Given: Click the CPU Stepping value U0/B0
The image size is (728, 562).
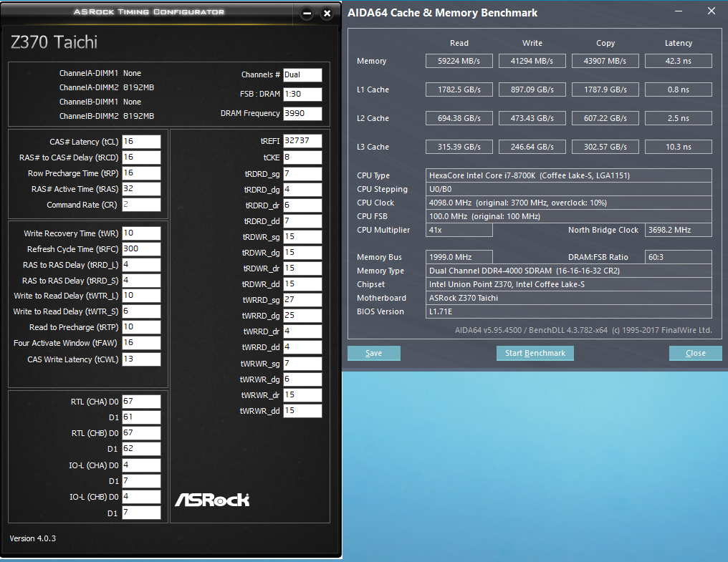Looking at the screenshot, I should pyautogui.click(x=569, y=189).
